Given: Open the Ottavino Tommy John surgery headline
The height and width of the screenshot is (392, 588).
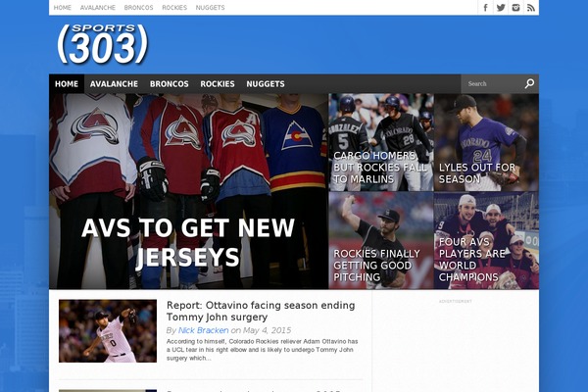Looking at the screenshot, I should click(261, 311).
